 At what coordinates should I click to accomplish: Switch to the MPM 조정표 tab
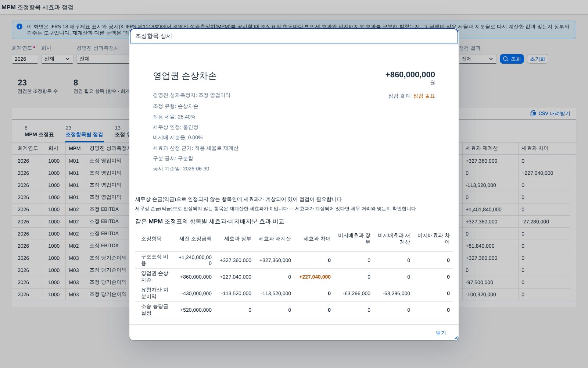[39, 131]
